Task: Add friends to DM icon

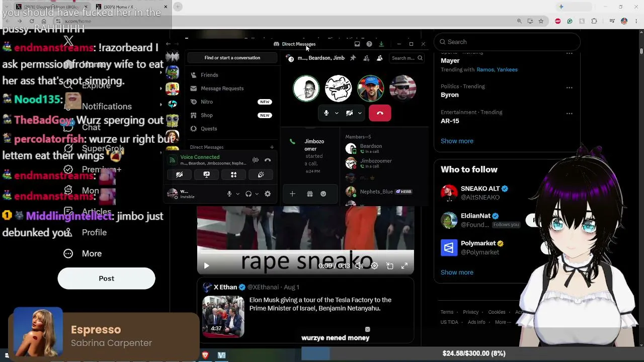Action: [366, 58]
